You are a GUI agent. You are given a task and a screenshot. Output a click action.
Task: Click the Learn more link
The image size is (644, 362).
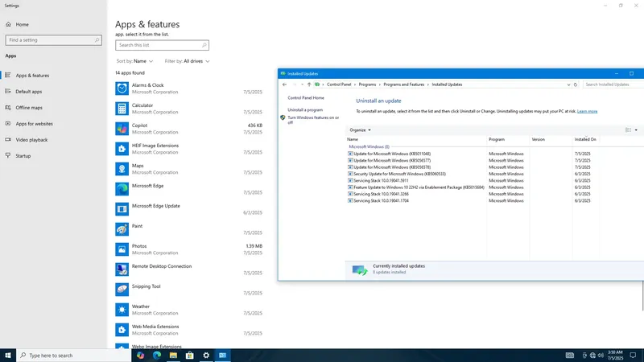coord(588,111)
